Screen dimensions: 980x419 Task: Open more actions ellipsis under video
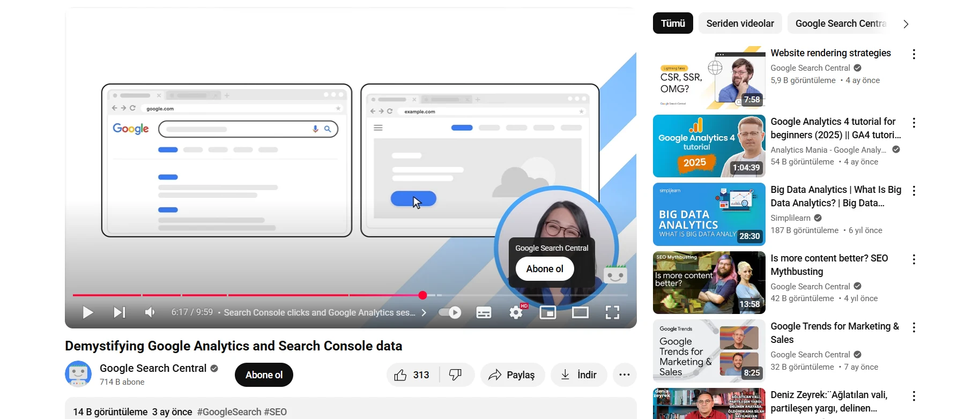click(x=625, y=375)
